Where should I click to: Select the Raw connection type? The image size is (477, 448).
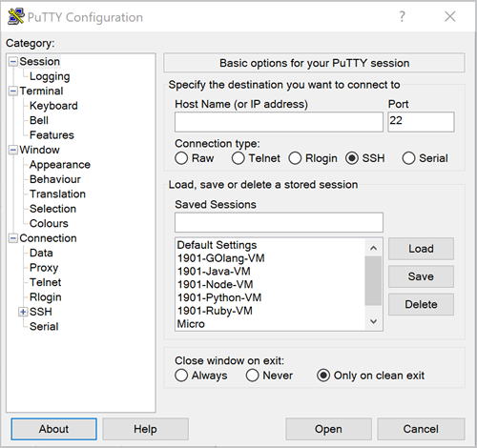coord(181,158)
